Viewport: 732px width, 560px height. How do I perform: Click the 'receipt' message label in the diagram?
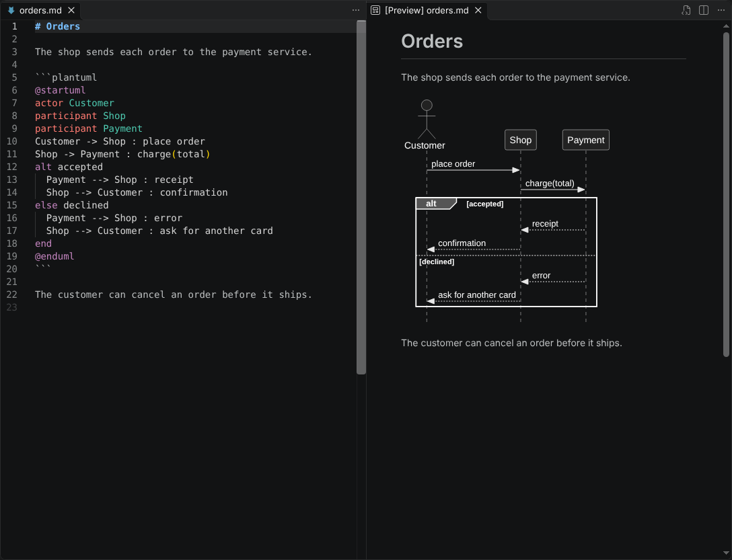coord(545,224)
